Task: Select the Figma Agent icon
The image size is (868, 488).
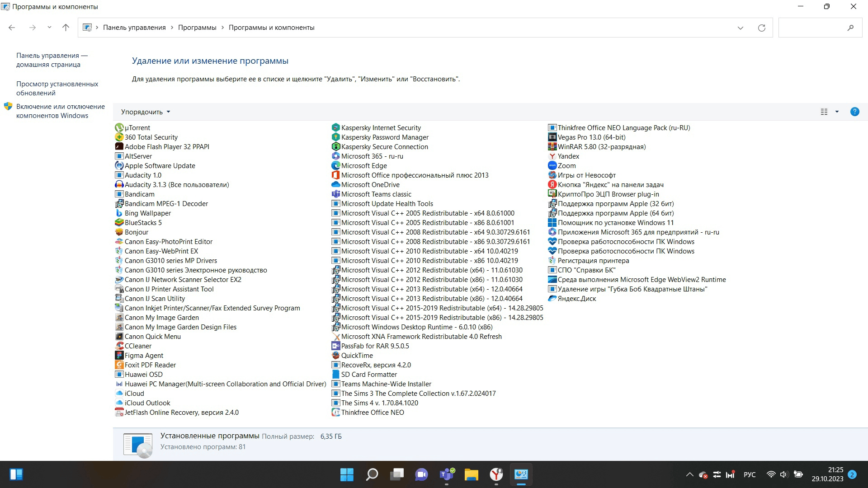Action: click(119, 356)
